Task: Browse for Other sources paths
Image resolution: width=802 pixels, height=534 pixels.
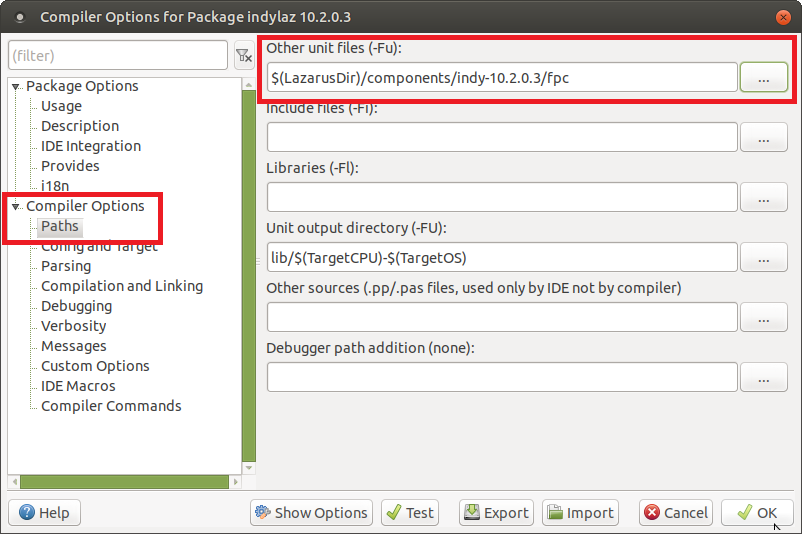Action: (764, 317)
